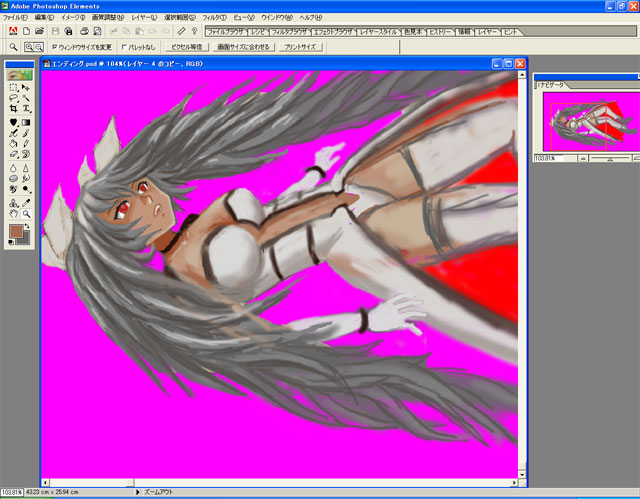Image resolution: width=640 pixels, height=499 pixels.
Task: Click the Navigator thumbnail preview
Action: point(591,122)
